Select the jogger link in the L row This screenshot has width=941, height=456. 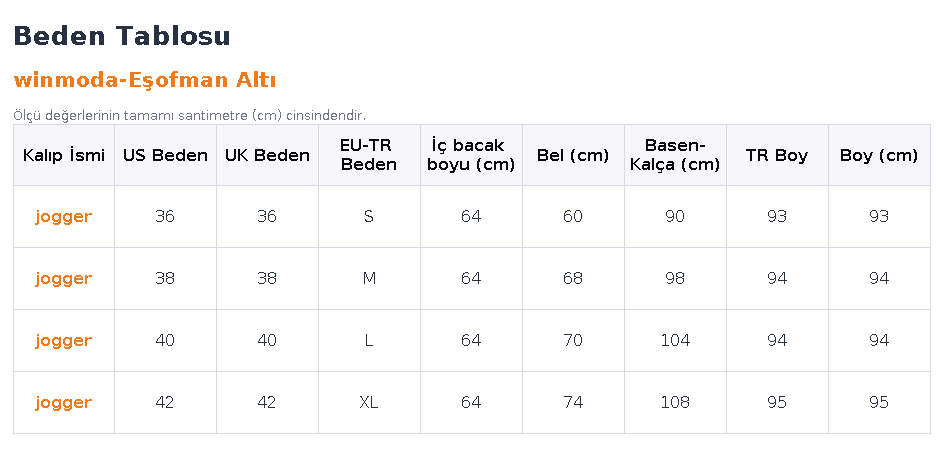pyautogui.click(x=64, y=340)
